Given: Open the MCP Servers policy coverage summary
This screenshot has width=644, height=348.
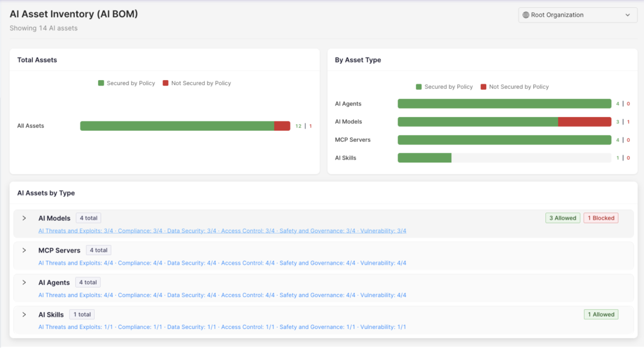Looking at the screenshot, I should (222, 263).
